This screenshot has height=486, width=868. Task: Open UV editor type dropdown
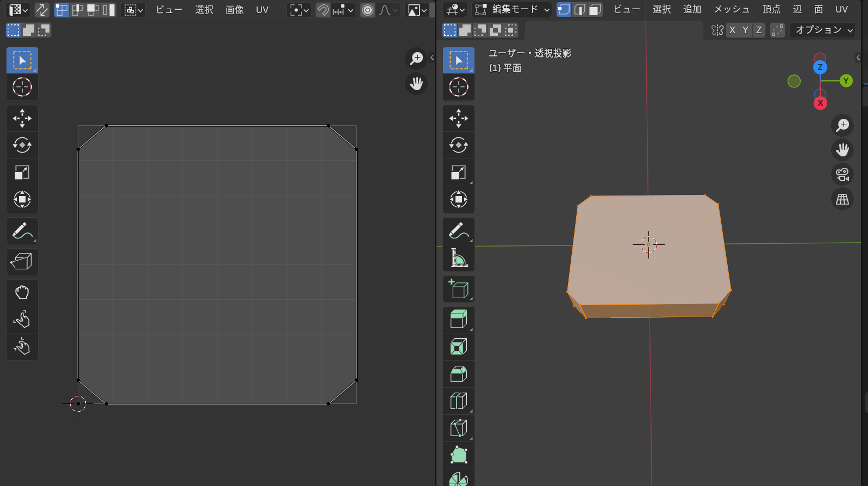[19, 10]
